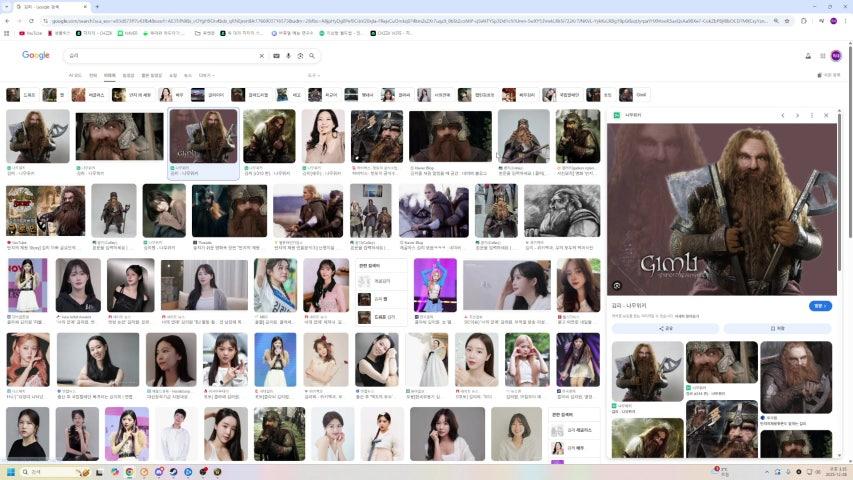Open the Google apps grid icon
853x480 pixels.
point(823,56)
